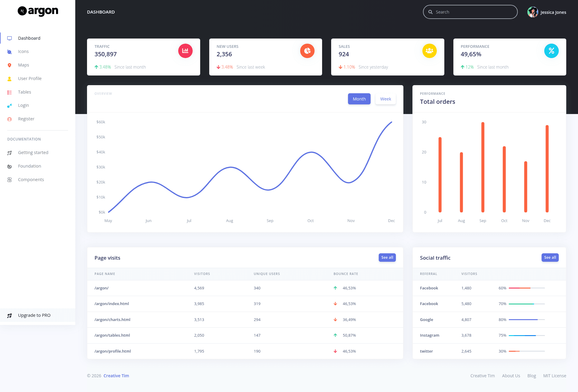578x392 pixels.
Task: Click the up arrow in /argon/ row
Action: click(335, 288)
